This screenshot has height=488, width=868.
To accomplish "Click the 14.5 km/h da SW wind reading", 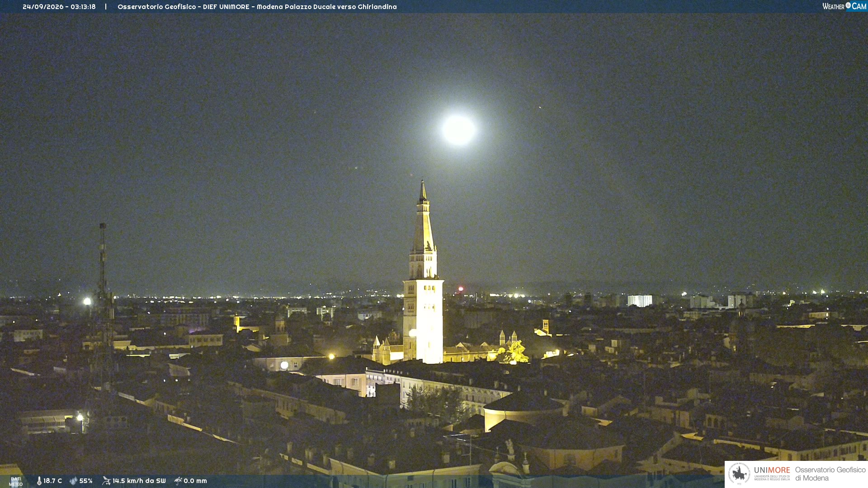I will pos(139,481).
